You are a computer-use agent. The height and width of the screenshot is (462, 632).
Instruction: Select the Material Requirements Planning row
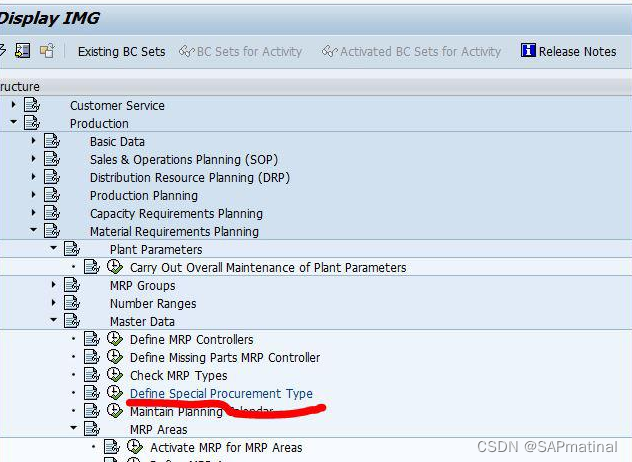(316, 231)
